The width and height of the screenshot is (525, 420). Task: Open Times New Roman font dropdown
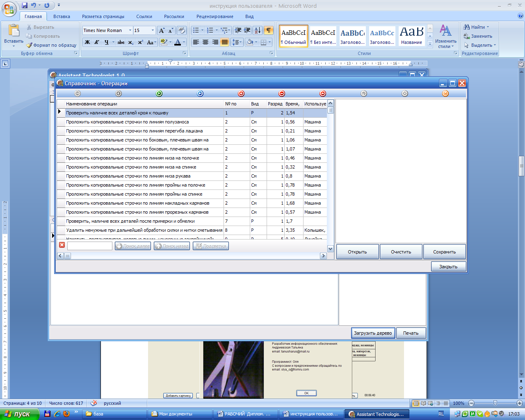point(130,30)
